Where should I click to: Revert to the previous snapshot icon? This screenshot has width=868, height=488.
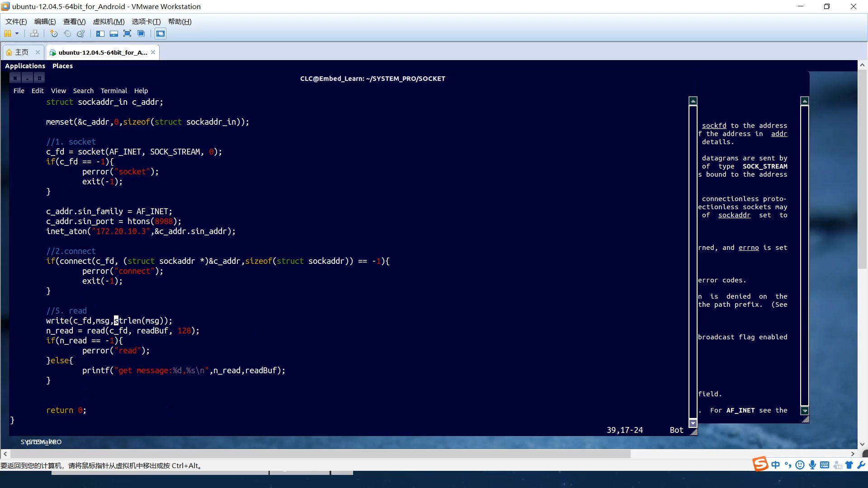[67, 33]
